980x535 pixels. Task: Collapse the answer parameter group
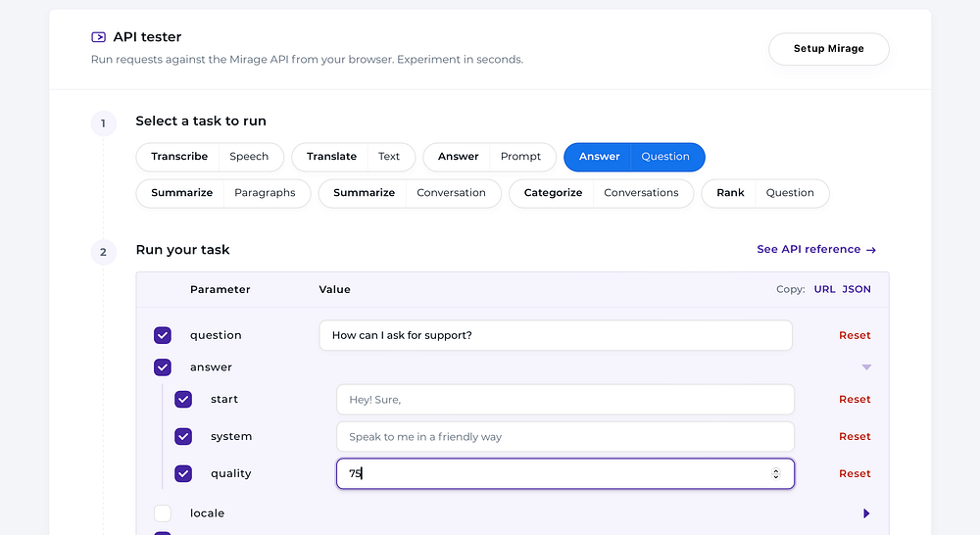tap(866, 367)
